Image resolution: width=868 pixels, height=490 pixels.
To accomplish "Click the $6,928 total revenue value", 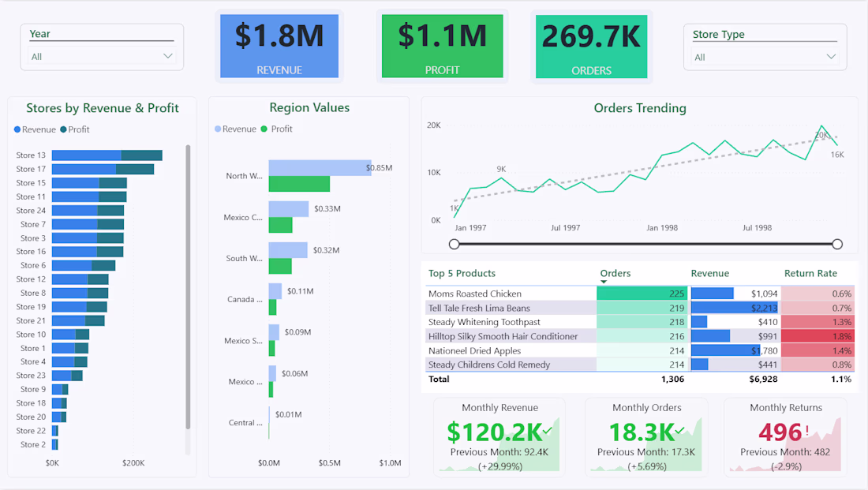I will [763, 380].
